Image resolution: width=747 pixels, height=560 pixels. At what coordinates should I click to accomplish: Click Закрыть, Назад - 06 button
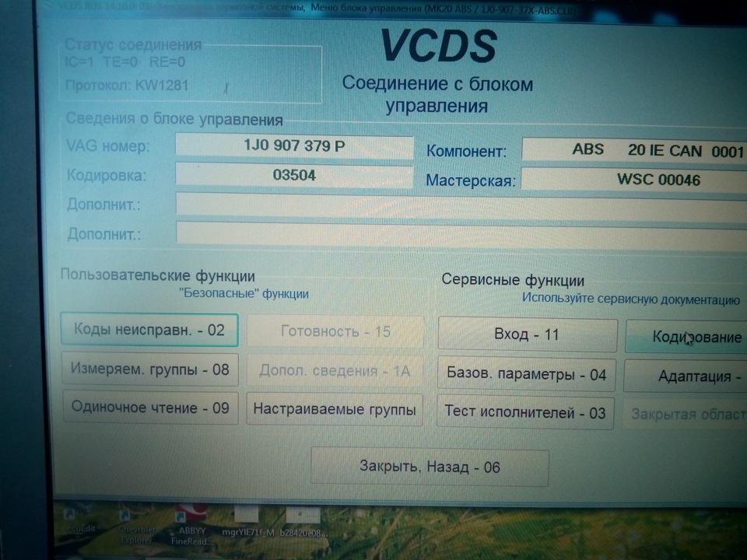click(x=430, y=467)
